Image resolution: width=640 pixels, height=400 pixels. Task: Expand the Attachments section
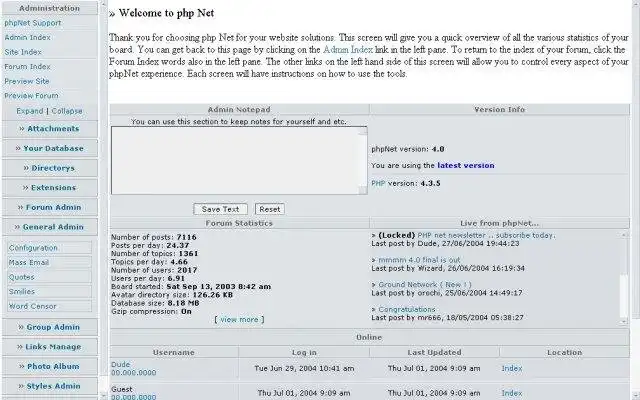(50, 129)
